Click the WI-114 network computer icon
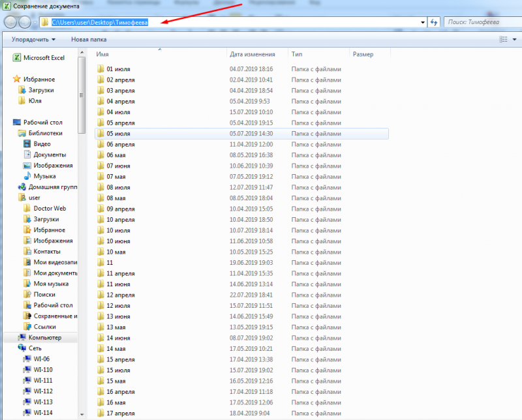Screen dimensions: 522x420 tap(27, 412)
